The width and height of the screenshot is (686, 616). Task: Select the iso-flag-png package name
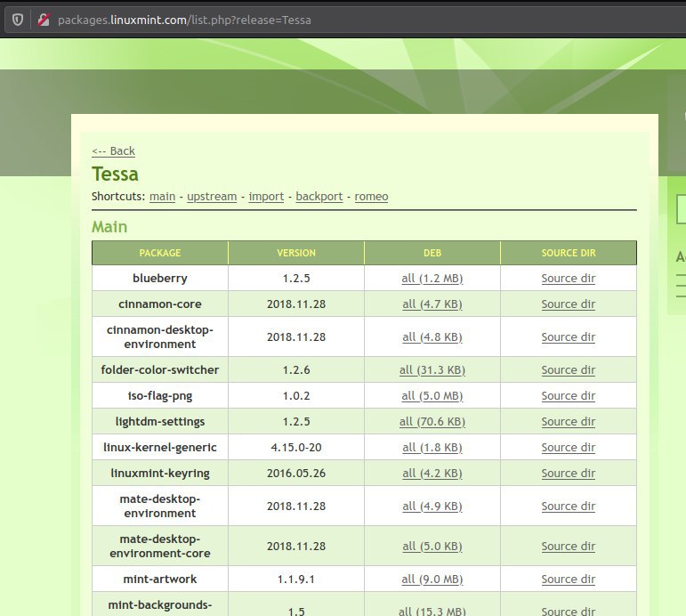159,395
